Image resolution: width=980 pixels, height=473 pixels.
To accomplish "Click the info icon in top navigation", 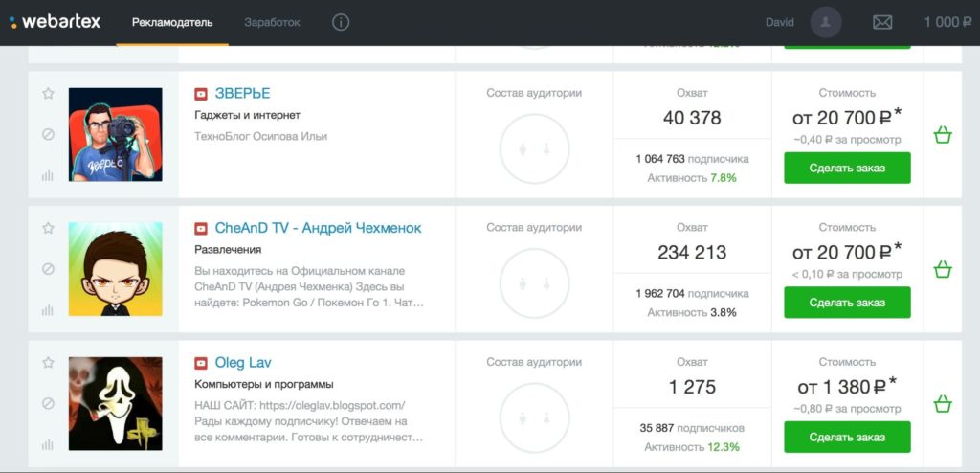I will click(x=341, y=22).
